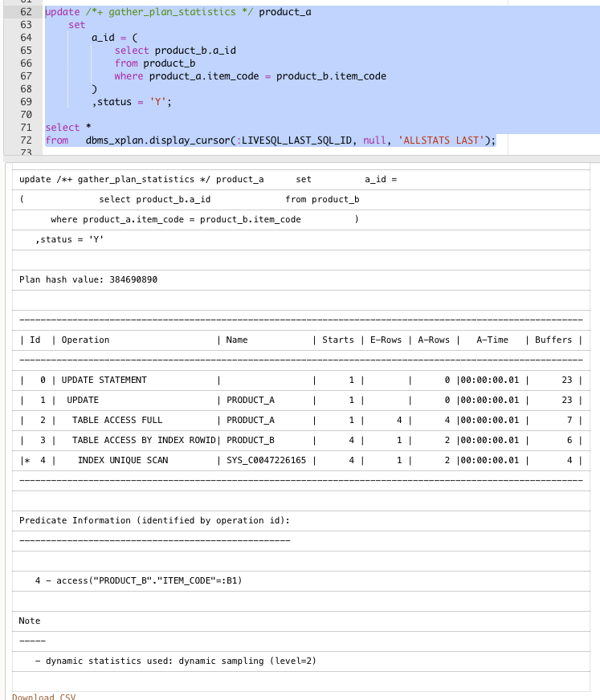Viewport: 600px width, 700px height.
Task: Click the 'Name' column header in plan
Action: click(237, 340)
